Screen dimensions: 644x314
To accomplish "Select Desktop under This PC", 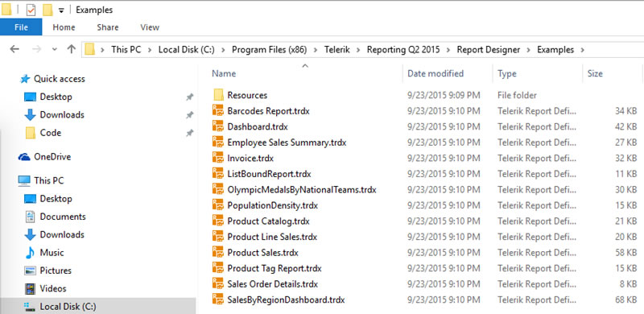I will (56, 199).
